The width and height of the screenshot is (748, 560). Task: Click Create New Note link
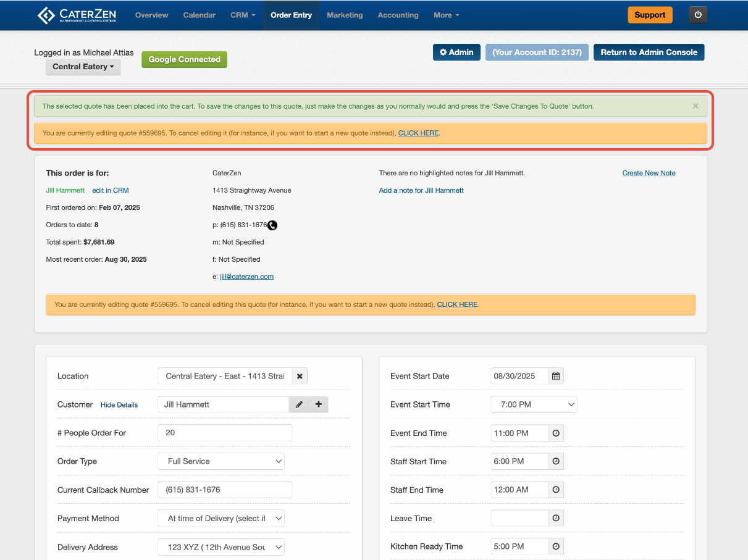[649, 173]
